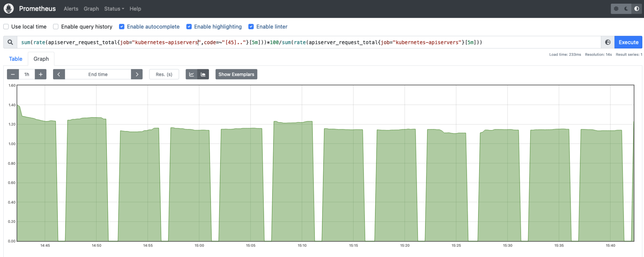Click the Load time: 233ms text
Screen dimensions: 644x257
click(565, 54)
